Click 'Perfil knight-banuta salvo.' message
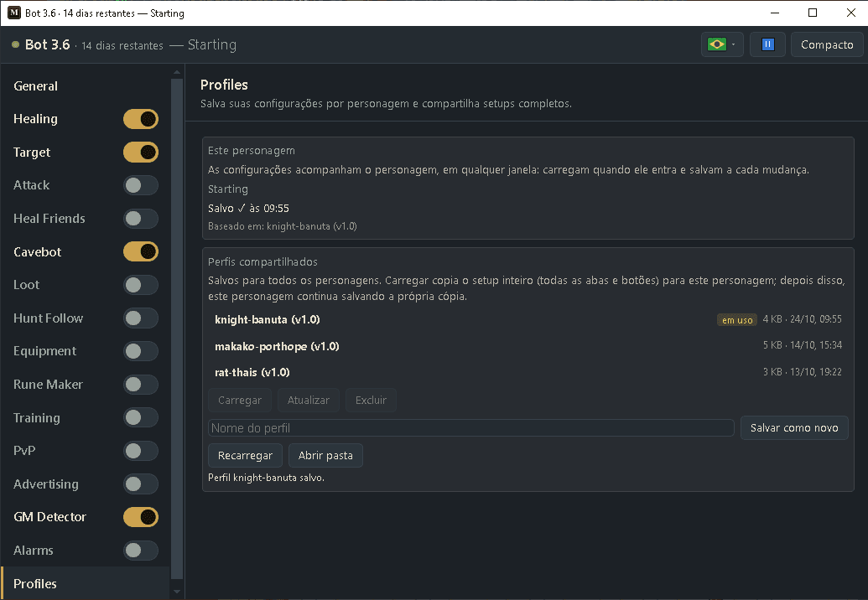 (266, 478)
